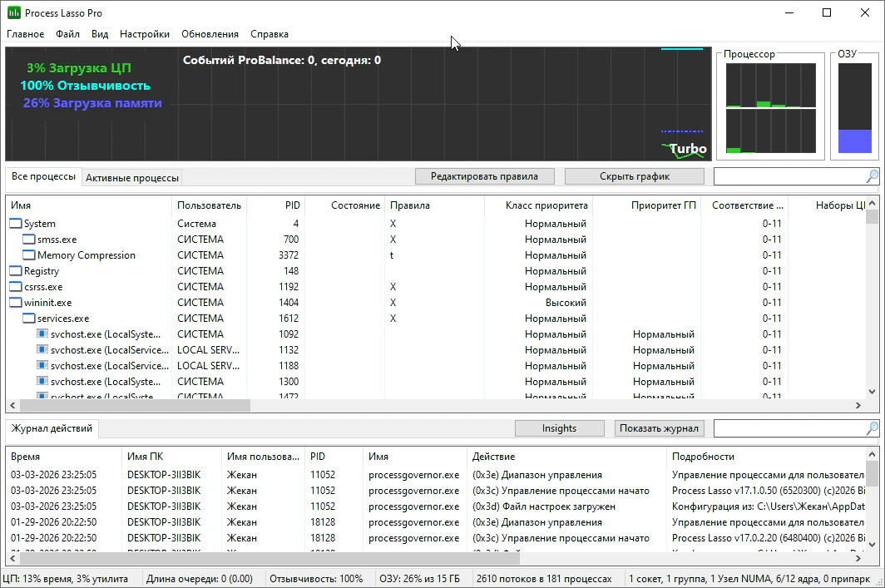Click the Memory Compression process icon
The image size is (885, 588).
[29, 255]
